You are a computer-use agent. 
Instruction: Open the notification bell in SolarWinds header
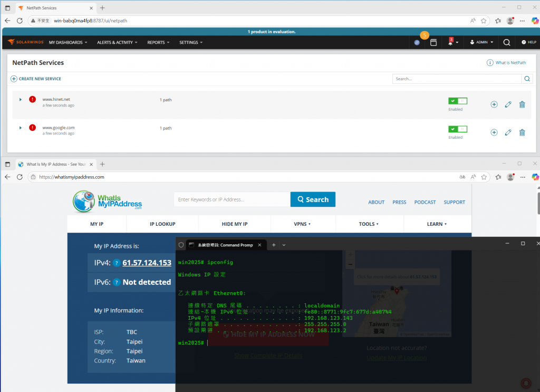click(450, 42)
